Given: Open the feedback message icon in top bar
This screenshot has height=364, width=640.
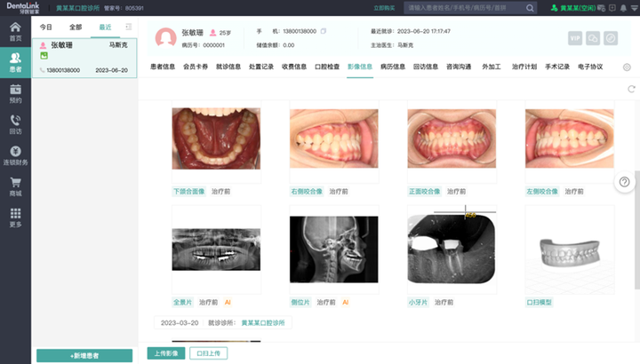Looking at the screenshot, I should click(612, 8).
